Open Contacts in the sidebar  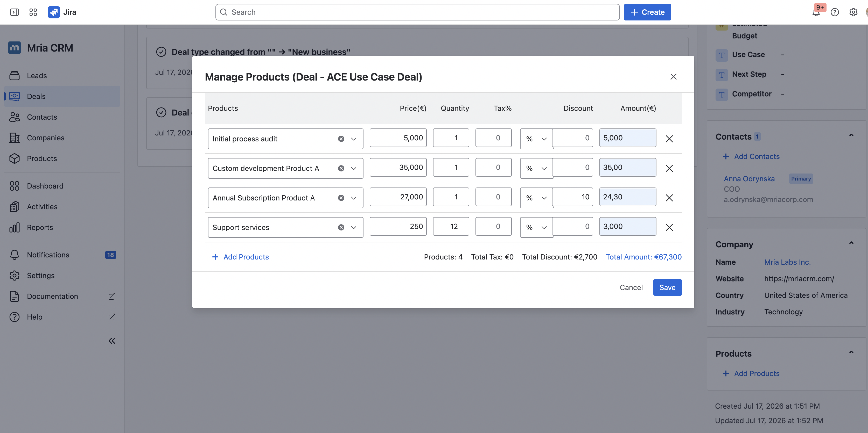pyautogui.click(x=62, y=117)
